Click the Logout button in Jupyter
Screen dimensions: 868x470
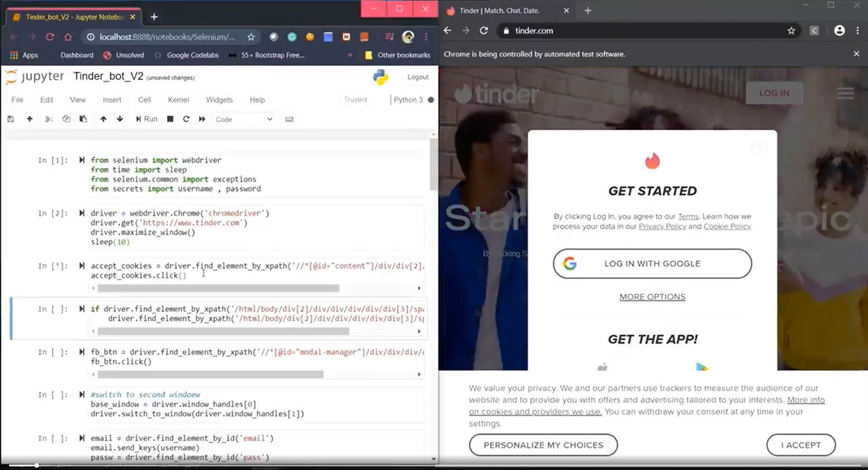[x=417, y=77]
